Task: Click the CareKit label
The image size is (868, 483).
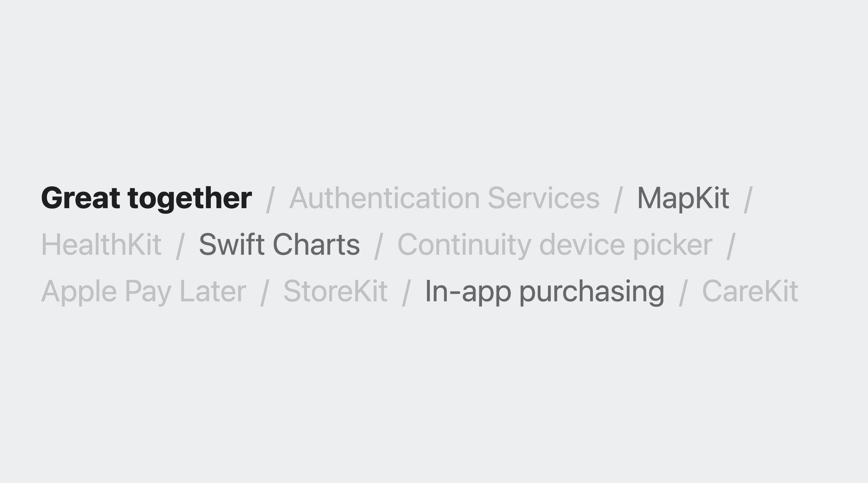Action: [750, 291]
